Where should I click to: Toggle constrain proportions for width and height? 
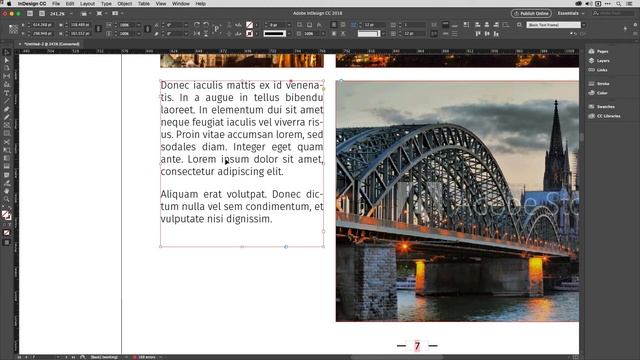[x=98, y=29]
